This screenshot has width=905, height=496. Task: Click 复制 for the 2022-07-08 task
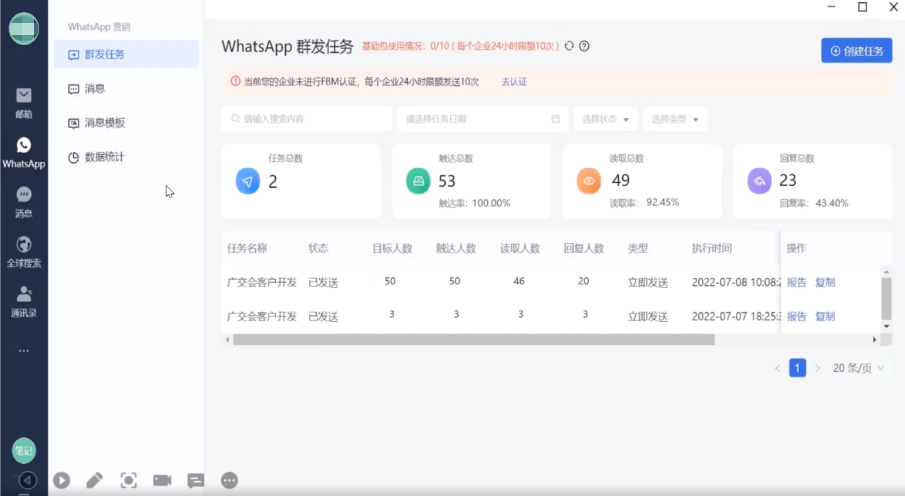(x=825, y=282)
